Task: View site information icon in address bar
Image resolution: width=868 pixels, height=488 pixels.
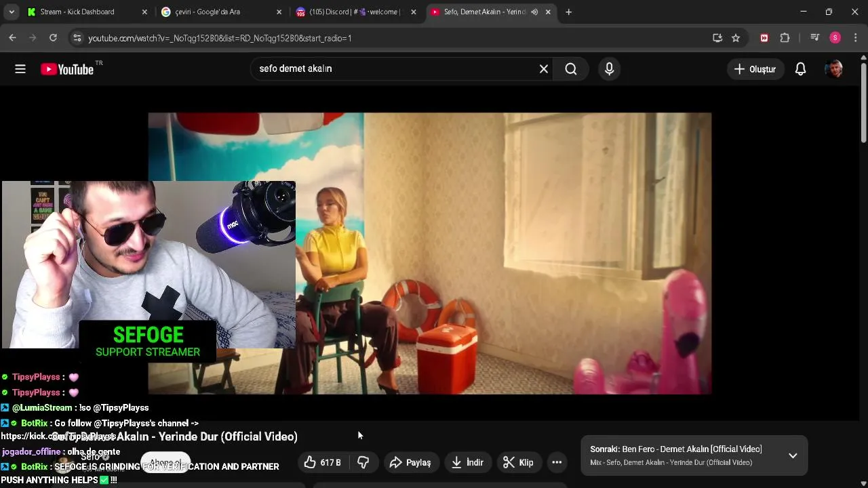Action: pyautogui.click(x=77, y=38)
